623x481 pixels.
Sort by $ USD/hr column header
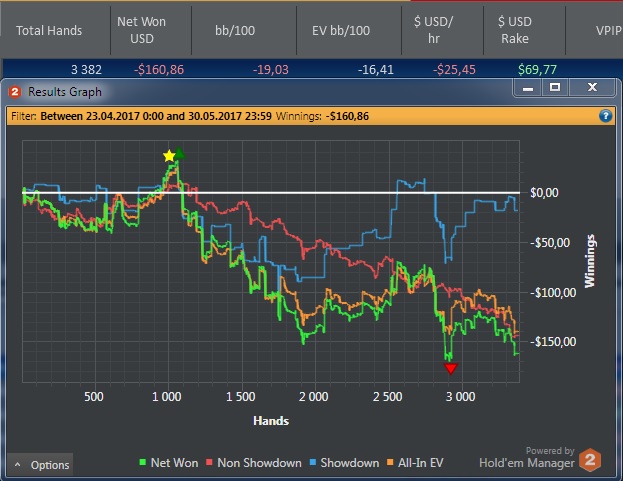(433, 30)
